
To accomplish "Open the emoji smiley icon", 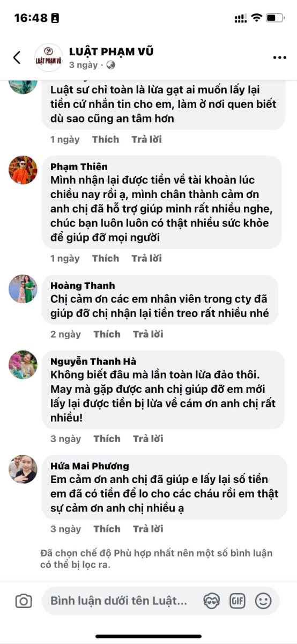I will (263, 601).
